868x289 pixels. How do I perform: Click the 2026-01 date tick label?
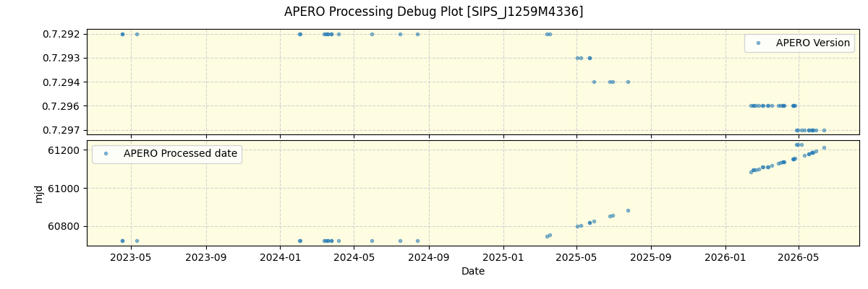tap(725, 256)
